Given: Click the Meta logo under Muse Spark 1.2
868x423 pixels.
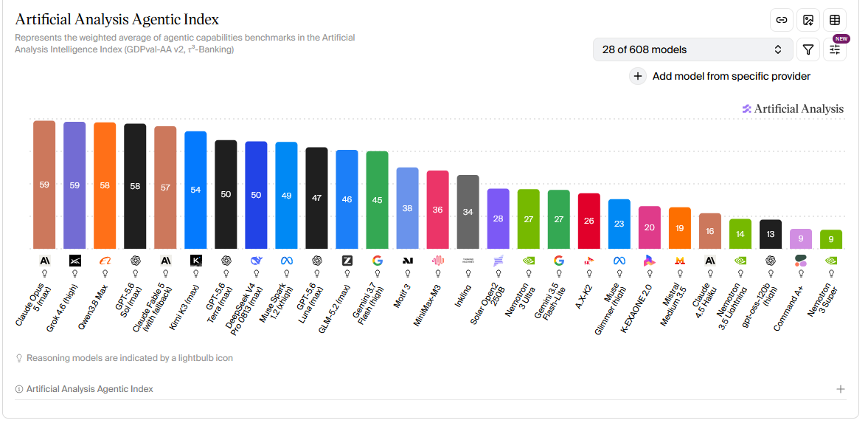Looking at the screenshot, I should click(x=286, y=261).
